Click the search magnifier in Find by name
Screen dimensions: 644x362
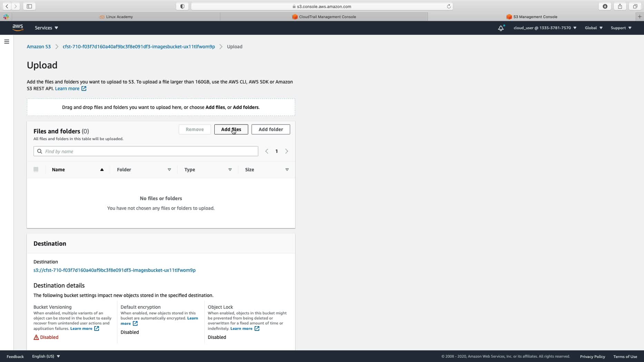point(40,151)
